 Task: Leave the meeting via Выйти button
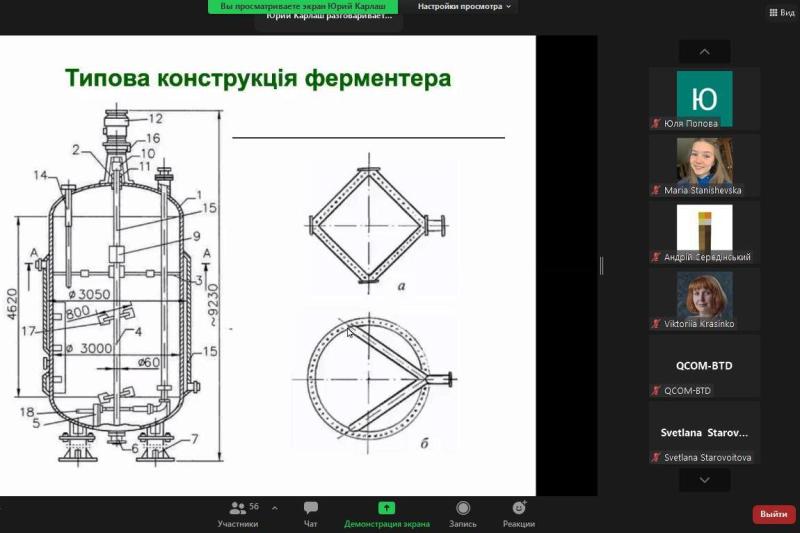point(773,514)
